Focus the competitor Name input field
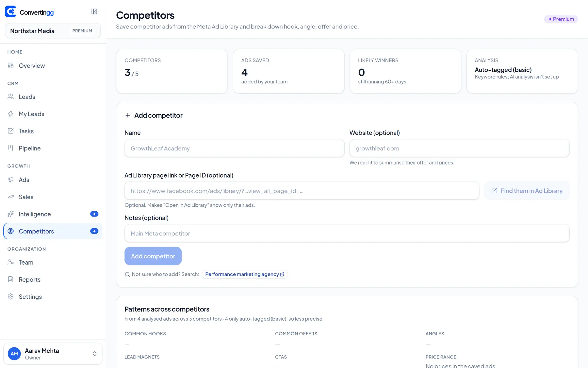Viewport: 588px width, 368px height. 234,148
